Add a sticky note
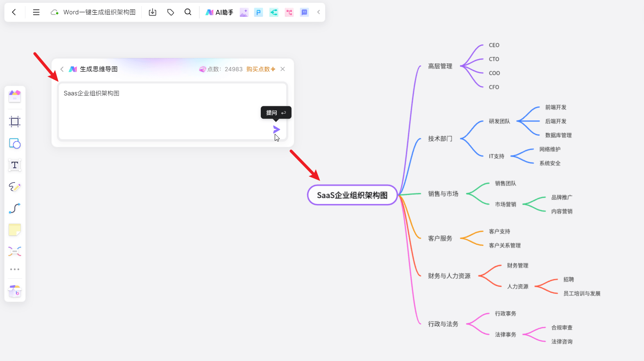The width and height of the screenshot is (644, 361). tap(15, 230)
